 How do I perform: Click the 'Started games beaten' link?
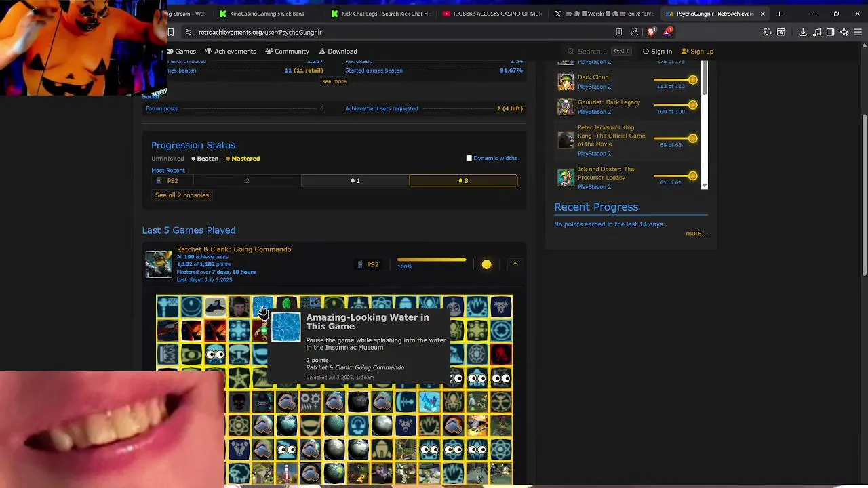coord(374,70)
